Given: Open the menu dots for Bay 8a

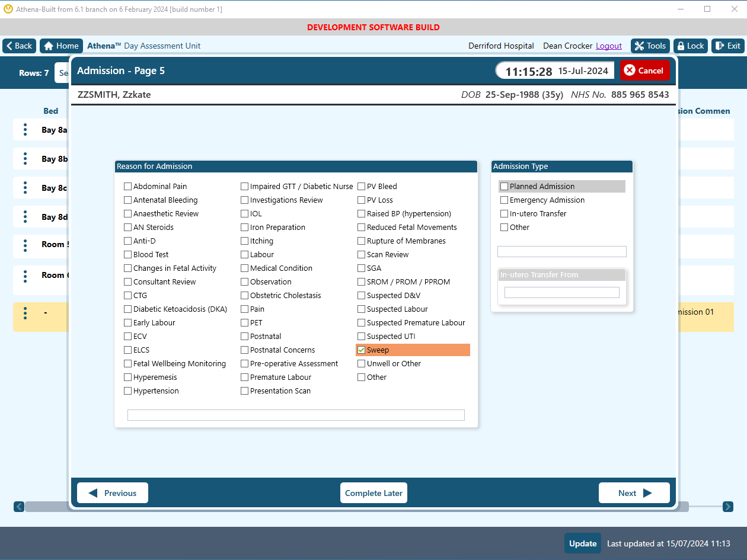Looking at the screenshot, I should (x=25, y=130).
